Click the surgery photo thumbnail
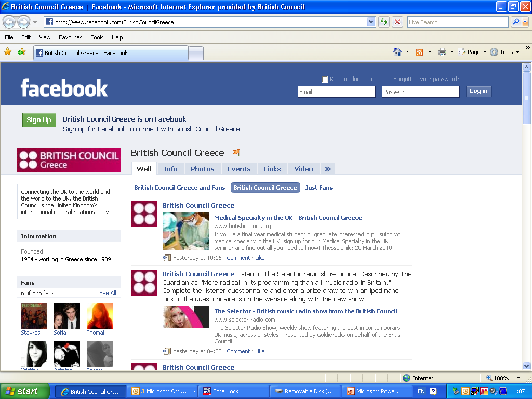The image size is (532, 399). tap(186, 231)
